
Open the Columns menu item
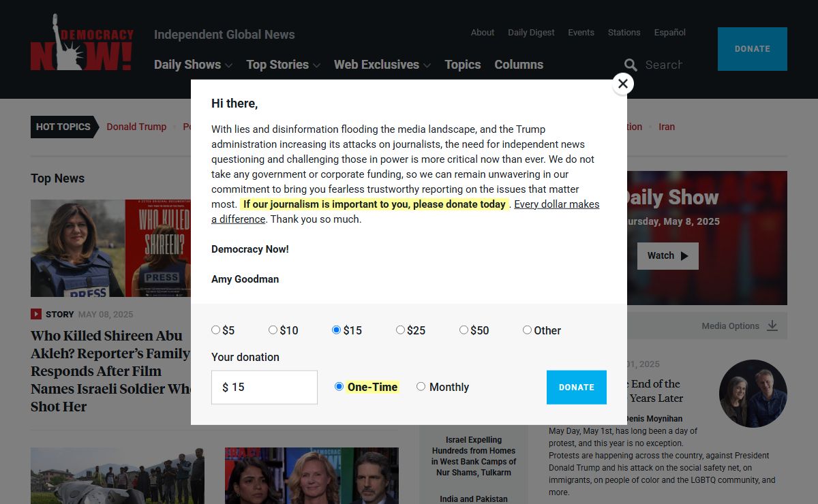pyautogui.click(x=519, y=65)
